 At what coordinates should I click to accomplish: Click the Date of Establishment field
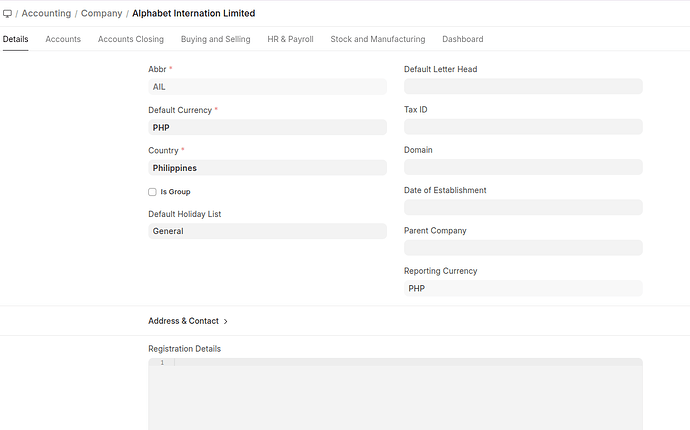pyautogui.click(x=522, y=207)
